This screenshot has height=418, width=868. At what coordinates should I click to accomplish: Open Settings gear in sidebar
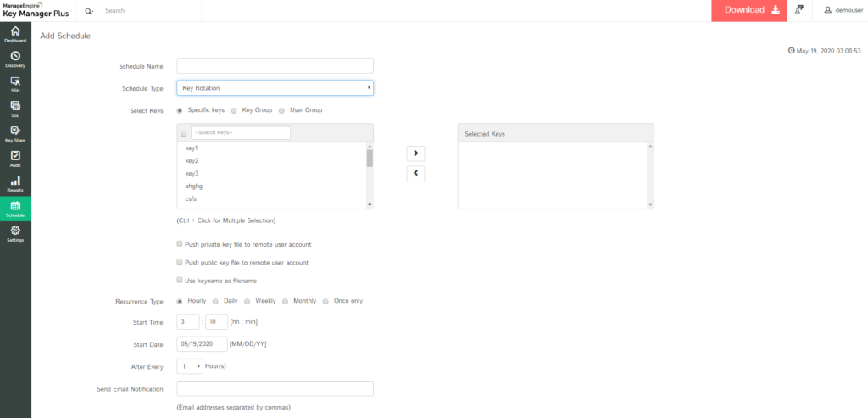[x=15, y=233]
